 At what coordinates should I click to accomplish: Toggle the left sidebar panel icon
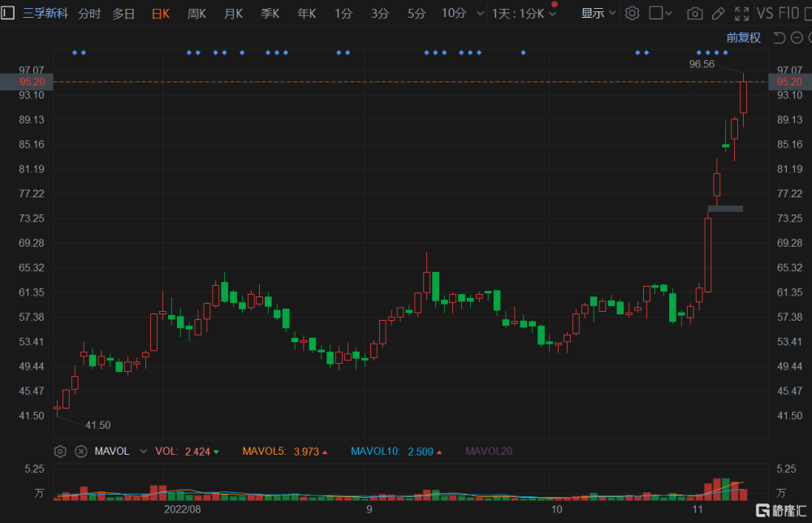click(8, 13)
